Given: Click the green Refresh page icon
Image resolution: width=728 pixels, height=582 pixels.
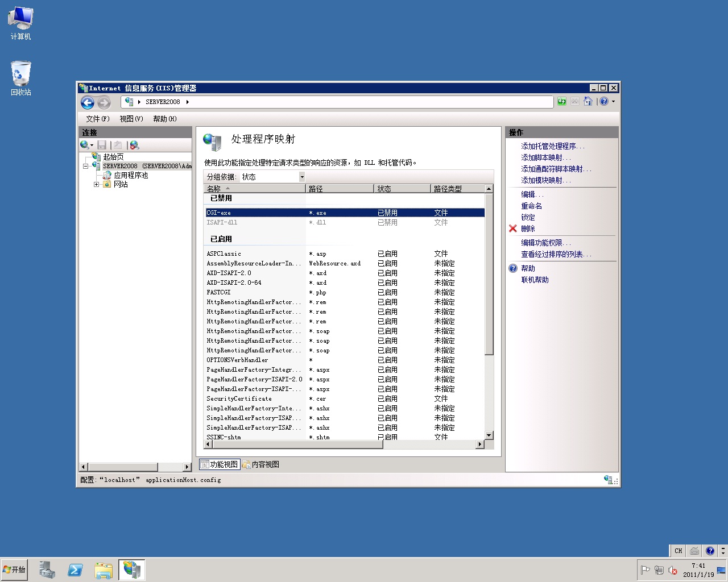Looking at the screenshot, I should [x=562, y=102].
